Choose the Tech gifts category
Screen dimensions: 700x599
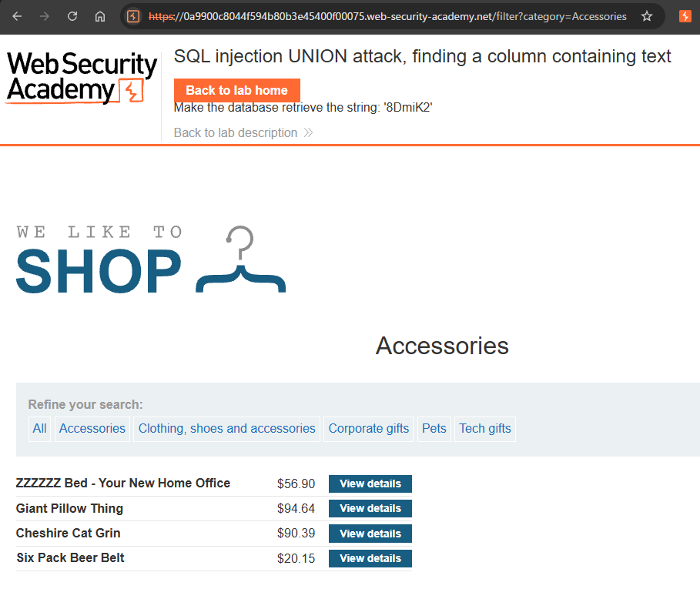point(485,429)
